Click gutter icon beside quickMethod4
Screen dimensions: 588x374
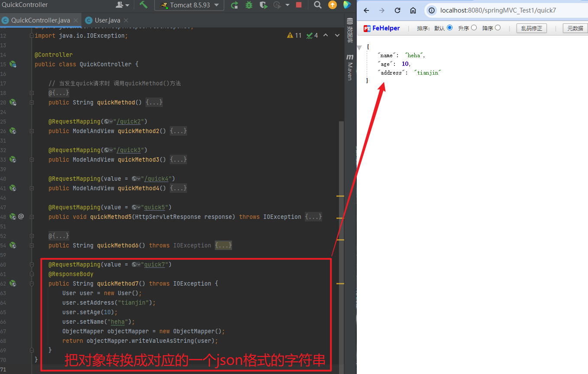coord(13,188)
